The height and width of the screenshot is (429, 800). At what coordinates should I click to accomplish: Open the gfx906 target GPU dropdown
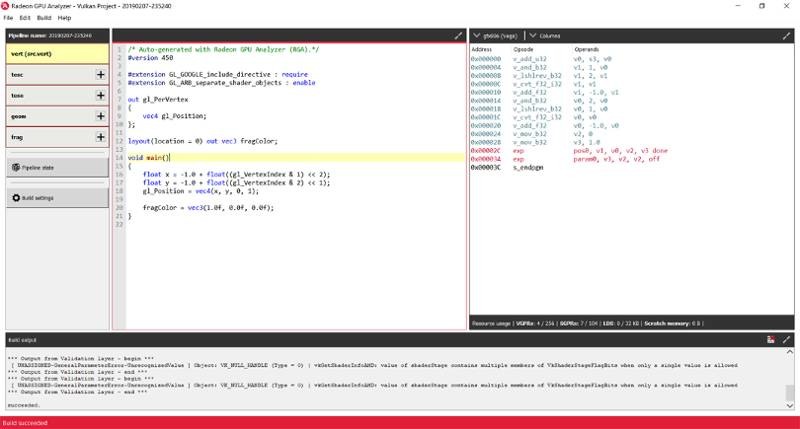(495, 36)
